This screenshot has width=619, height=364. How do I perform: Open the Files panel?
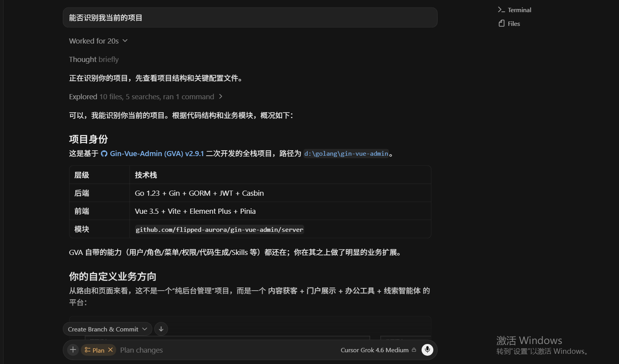509,24
